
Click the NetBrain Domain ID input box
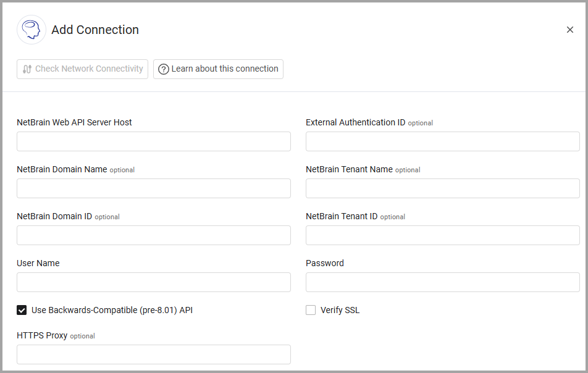click(x=153, y=235)
